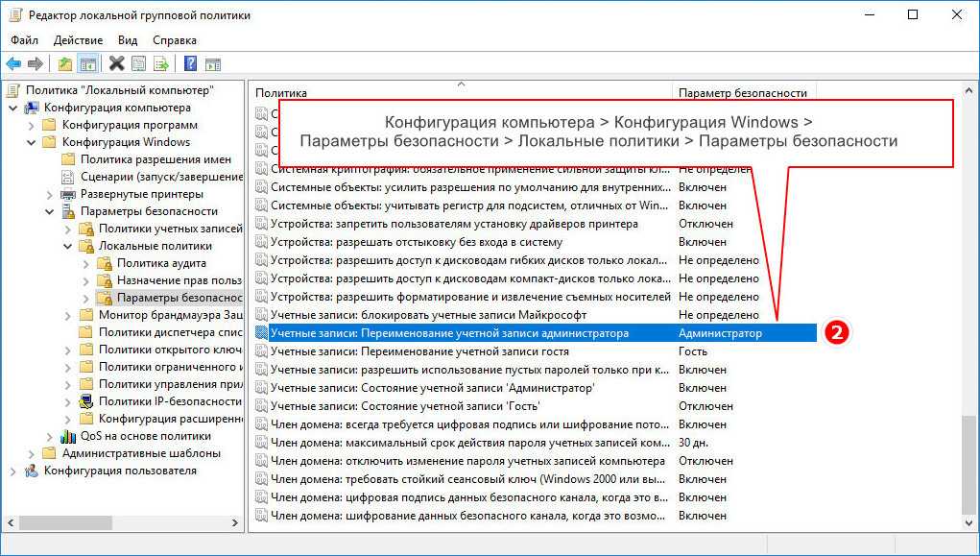Expand the 'Конфигурация пользователя' node
Image resolution: width=980 pixels, height=556 pixels.
[13, 471]
